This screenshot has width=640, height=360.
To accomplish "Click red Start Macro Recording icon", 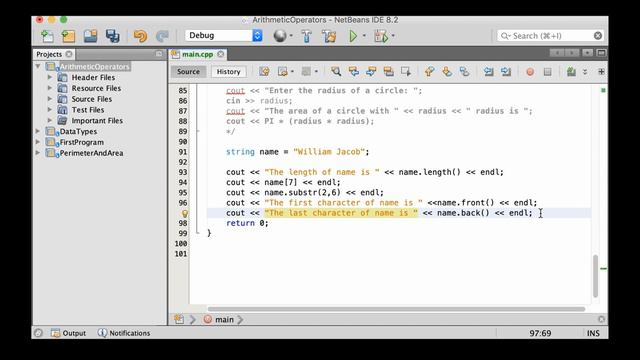I will pos(530,72).
